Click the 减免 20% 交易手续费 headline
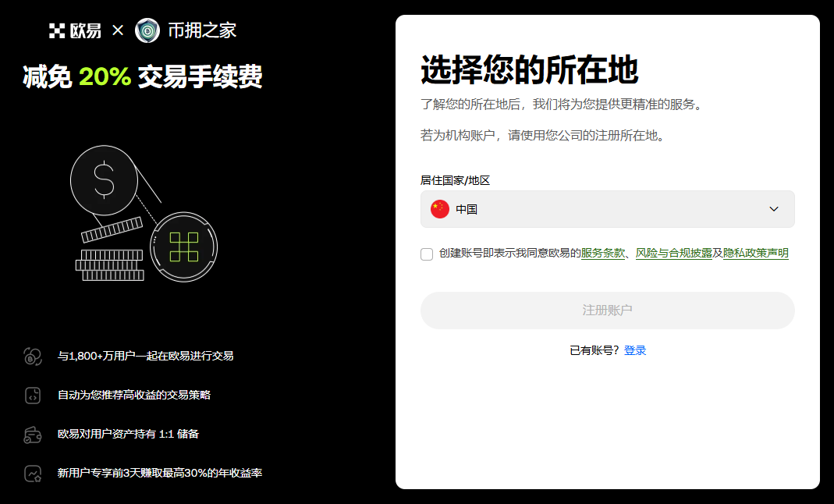Viewport: 834px width, 504px height. (x=143, y=76)
